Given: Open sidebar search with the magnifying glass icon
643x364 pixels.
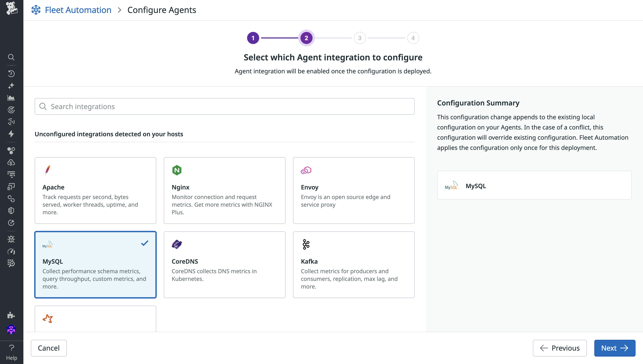Looking at the screenshot, I should 11,57.
